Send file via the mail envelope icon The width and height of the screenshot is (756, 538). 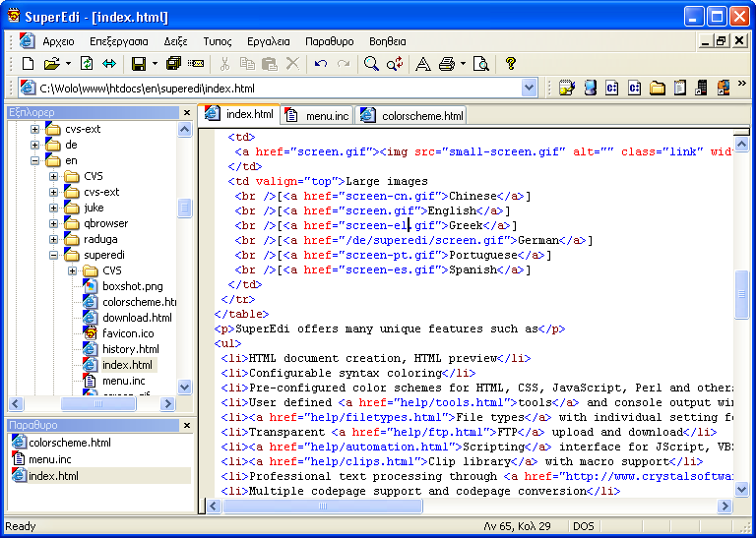[196, 64]
